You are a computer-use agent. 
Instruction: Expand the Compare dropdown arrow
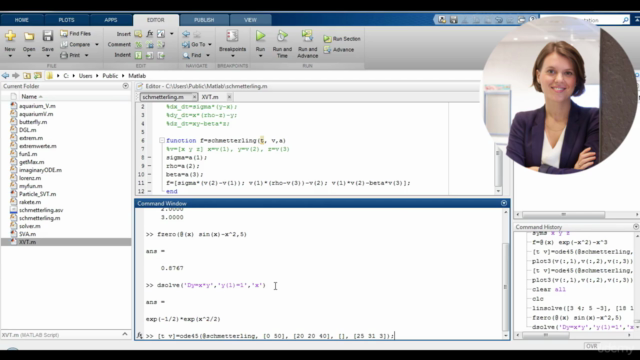[x=97, y=44]
